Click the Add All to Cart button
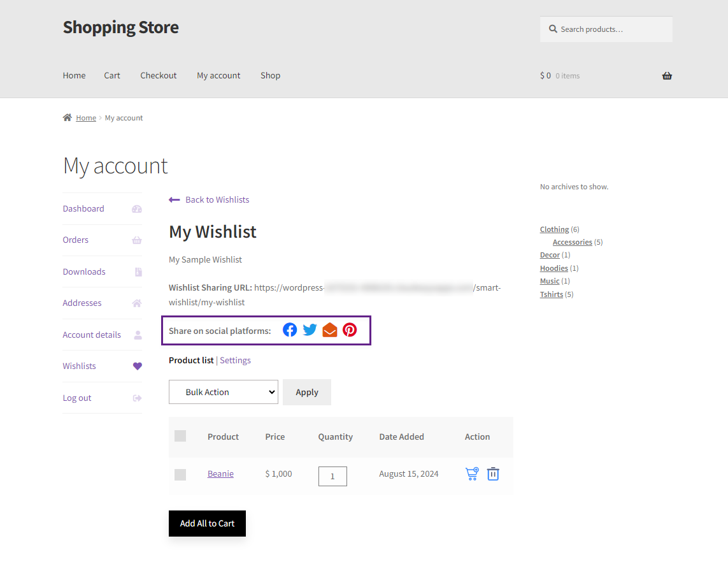The width and height of the screenshot is (728, 564). pyautogui.click(x=207, y=524)
